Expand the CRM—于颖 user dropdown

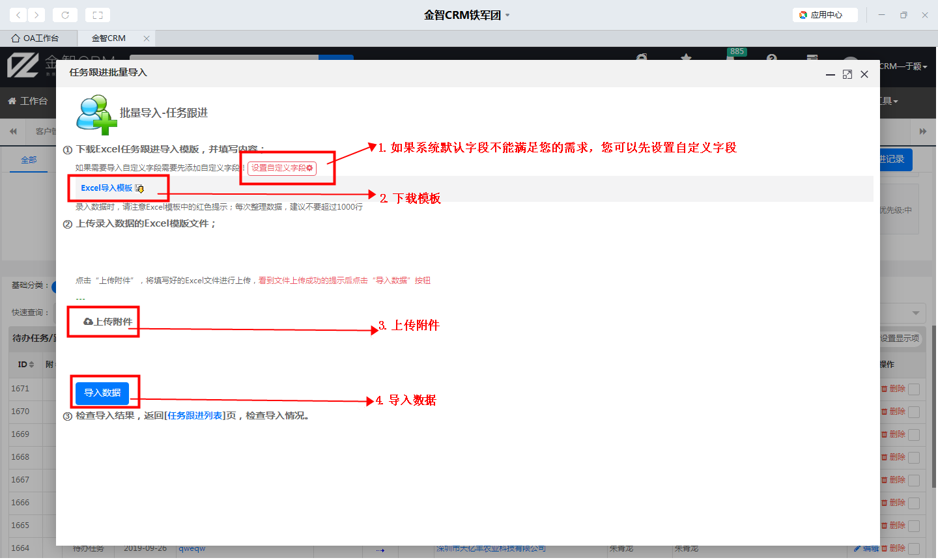[903, 66]
